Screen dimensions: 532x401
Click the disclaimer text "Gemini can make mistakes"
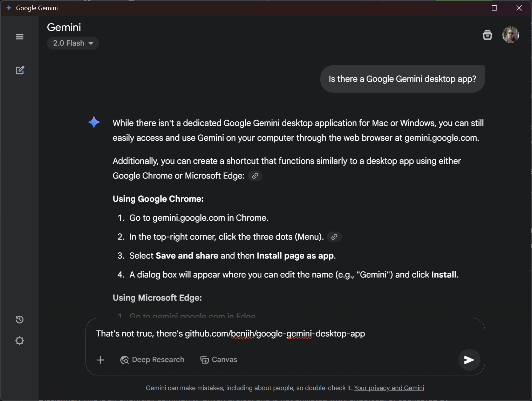pyautogui.click(x=249, y=388)
